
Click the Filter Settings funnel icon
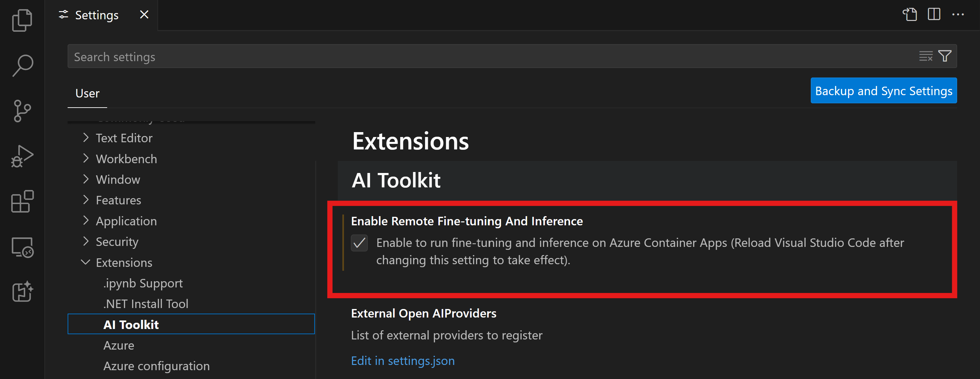pyautogui.click(x=945, y=56)
